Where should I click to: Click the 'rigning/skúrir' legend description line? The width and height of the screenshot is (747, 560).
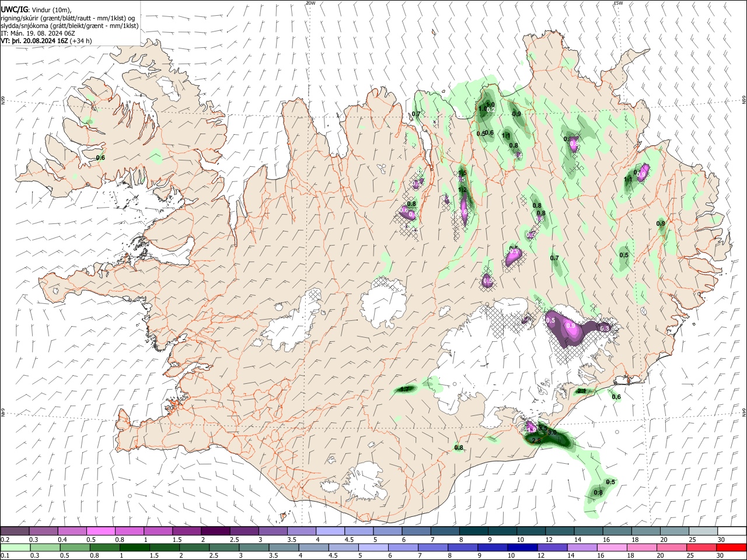pyautogui.click(x=68, y=18)
